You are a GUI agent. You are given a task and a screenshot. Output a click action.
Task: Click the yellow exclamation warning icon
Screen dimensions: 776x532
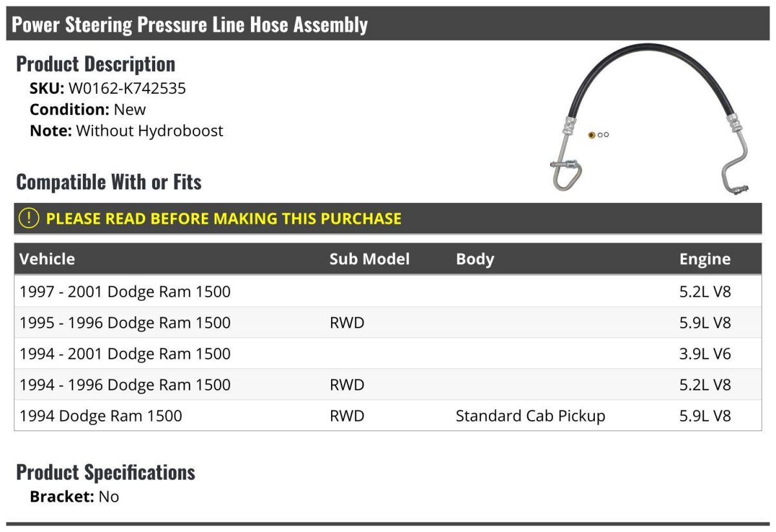click(29, 218)
